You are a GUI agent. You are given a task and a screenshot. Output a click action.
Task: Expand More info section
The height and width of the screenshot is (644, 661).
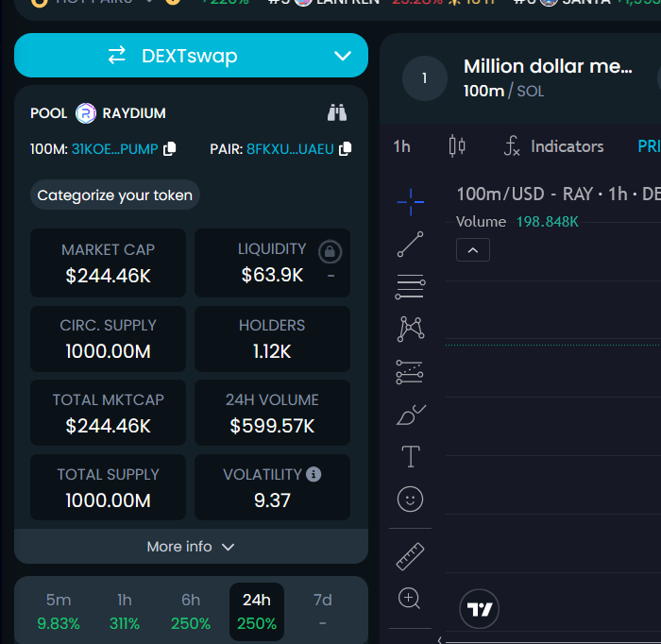[x=191, y=547]
